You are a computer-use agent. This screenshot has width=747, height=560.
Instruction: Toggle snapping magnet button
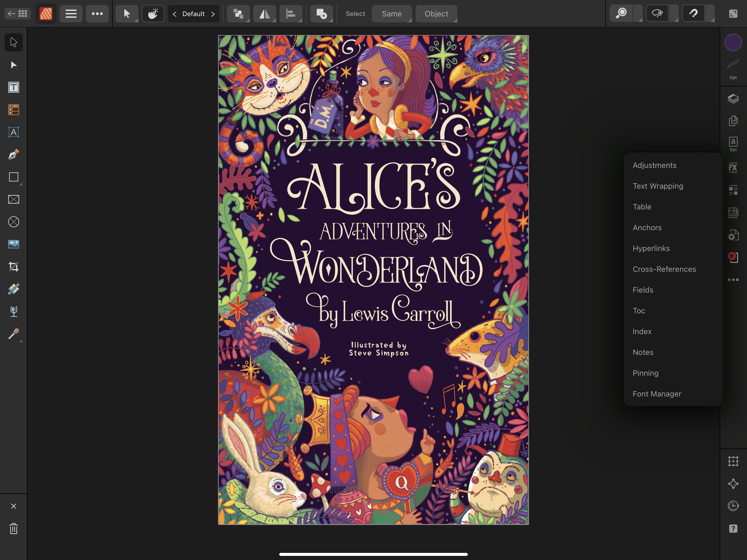[x=693, y=13]
